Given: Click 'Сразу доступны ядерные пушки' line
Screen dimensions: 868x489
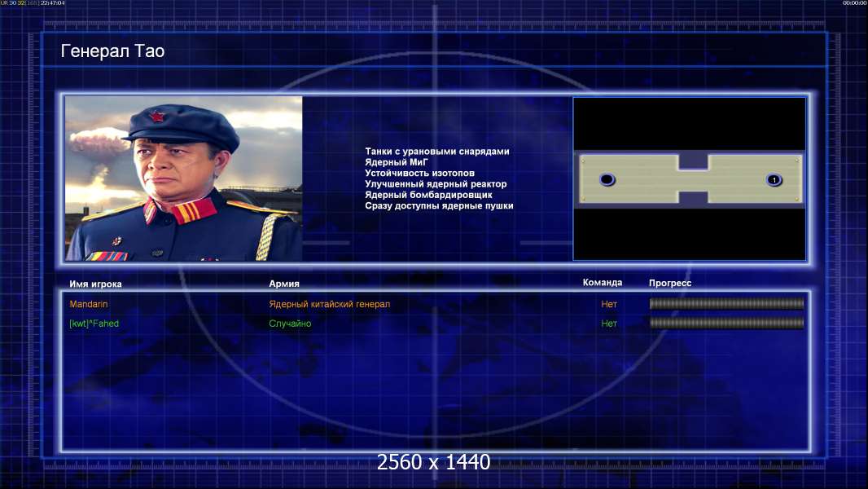Looking at the screenshot, I should (439, 205).
